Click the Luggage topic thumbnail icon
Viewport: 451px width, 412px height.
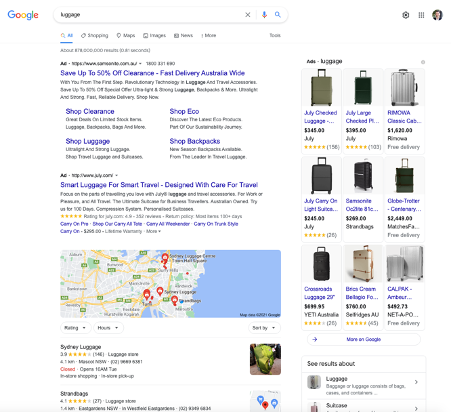pos(314,382)
